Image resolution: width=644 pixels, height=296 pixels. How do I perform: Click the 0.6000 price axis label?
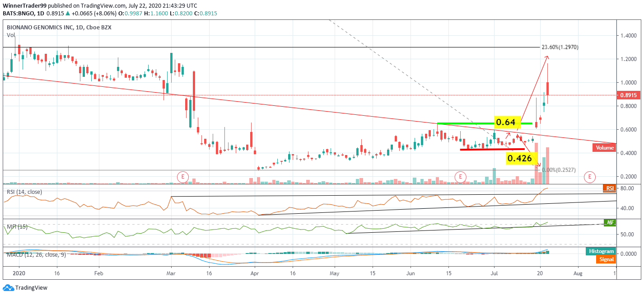pos(630,130)
